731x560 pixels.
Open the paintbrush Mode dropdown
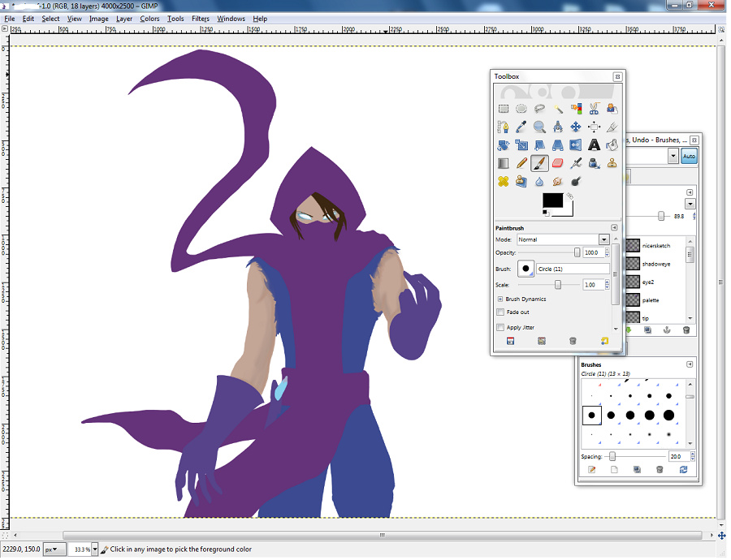603,239
